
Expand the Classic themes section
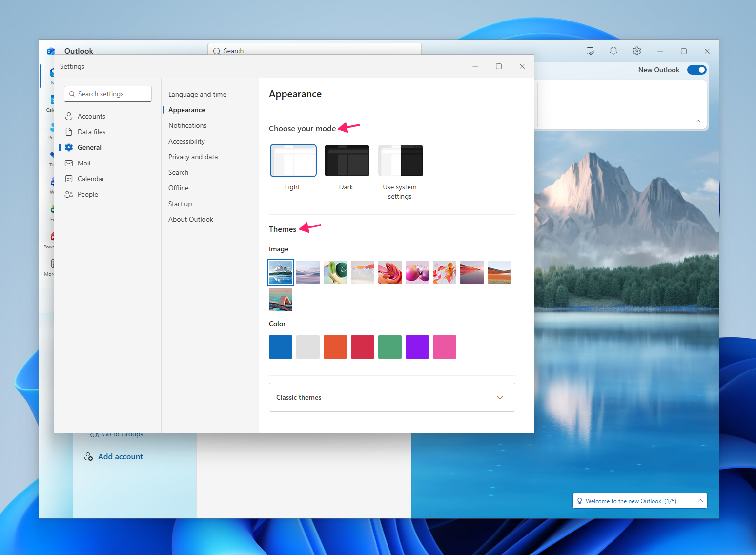point(392,397)
